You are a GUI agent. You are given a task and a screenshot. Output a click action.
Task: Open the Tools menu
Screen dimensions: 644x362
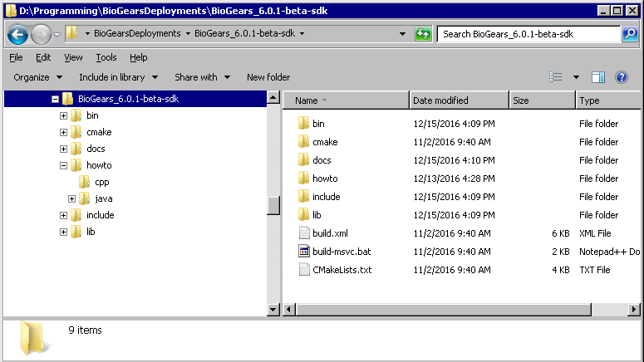pos(106,57)
